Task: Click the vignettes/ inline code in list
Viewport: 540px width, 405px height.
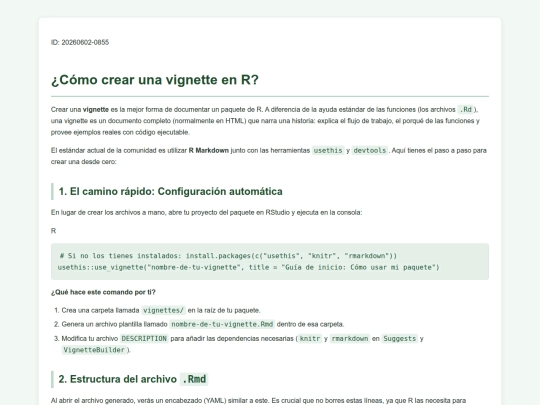Action: coord(164,310)
